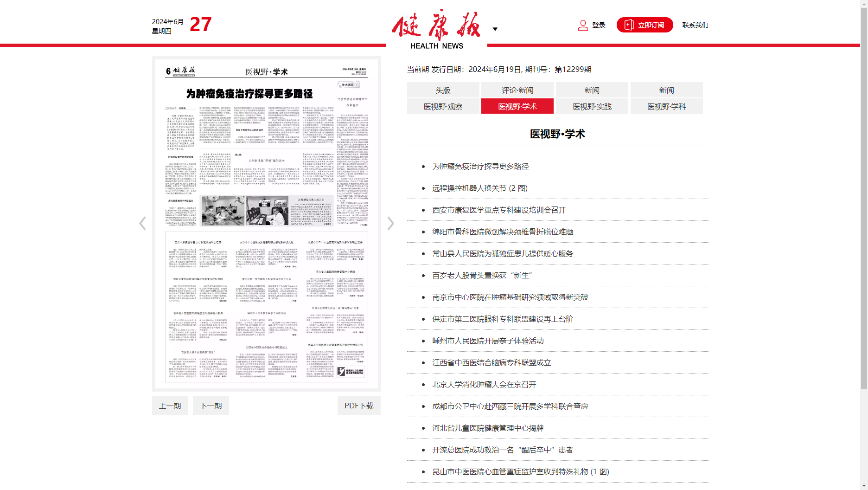Screen dimensions: 868x490
Task: Select the 医视野·观察 tab
Action: click(x=443, y=106)
